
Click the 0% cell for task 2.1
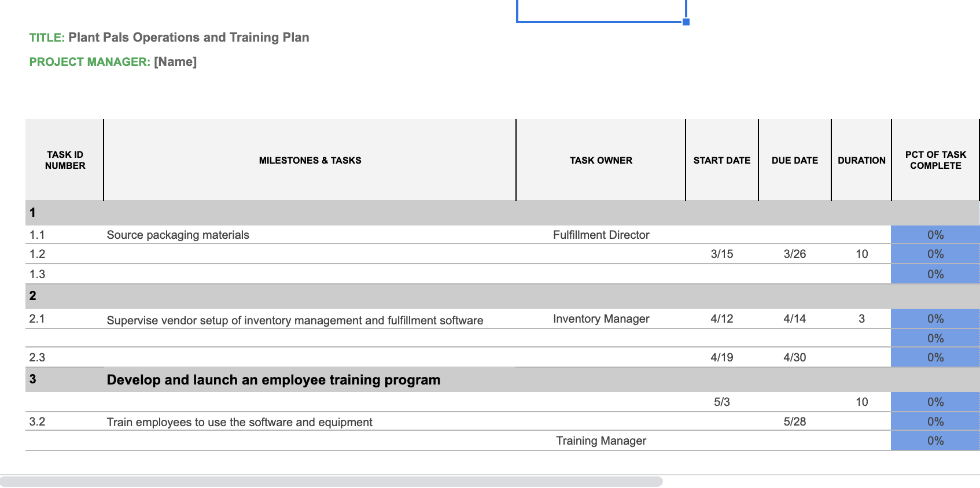click(935, 319)
